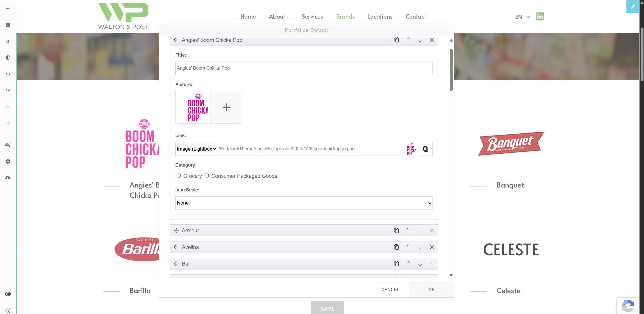
Task: Duplicate the Bai item
Action: 396,264
